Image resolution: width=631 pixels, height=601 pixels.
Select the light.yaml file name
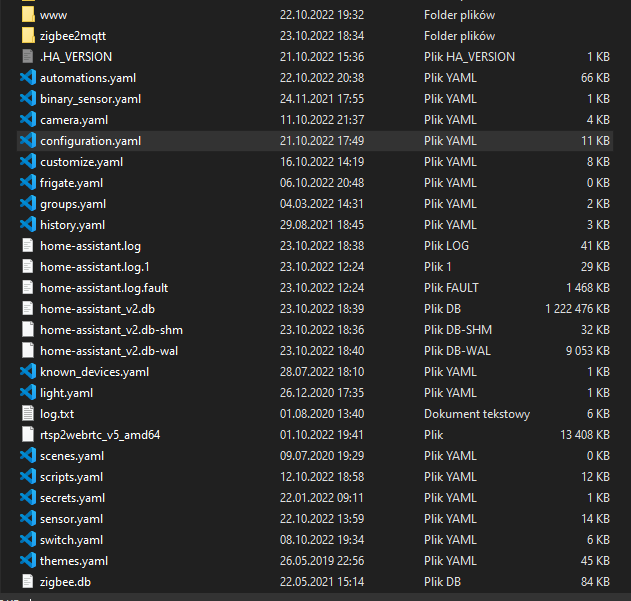tap(66, 393)
